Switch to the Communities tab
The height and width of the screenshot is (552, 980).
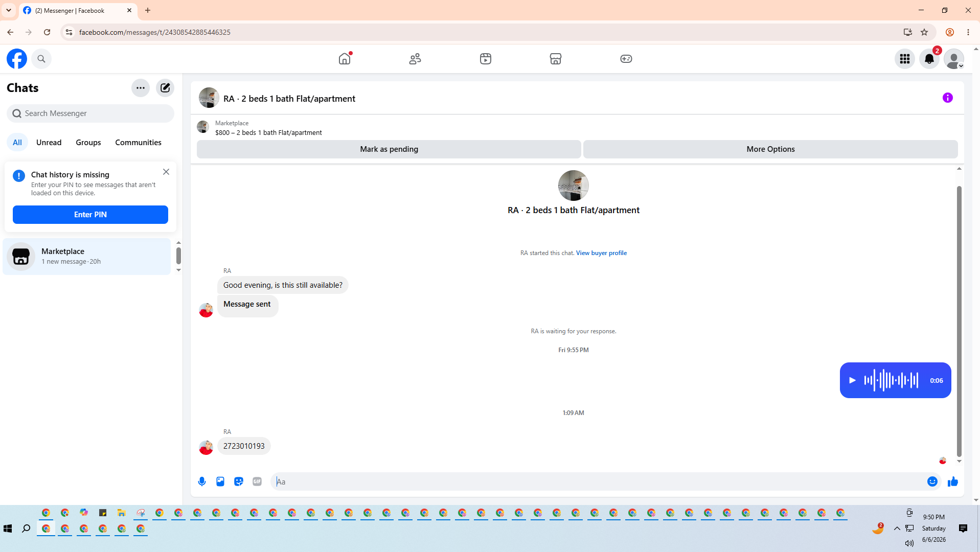pos(139,143)
